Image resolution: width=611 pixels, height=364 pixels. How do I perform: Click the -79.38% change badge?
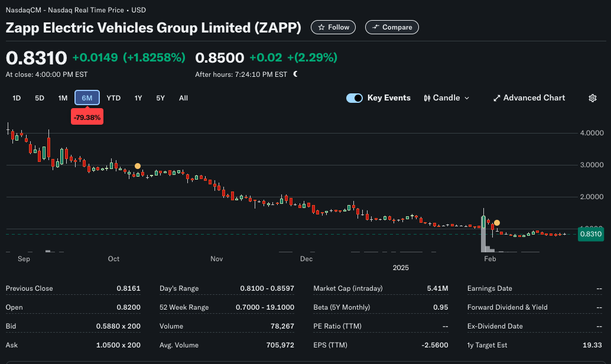[87, 118]
